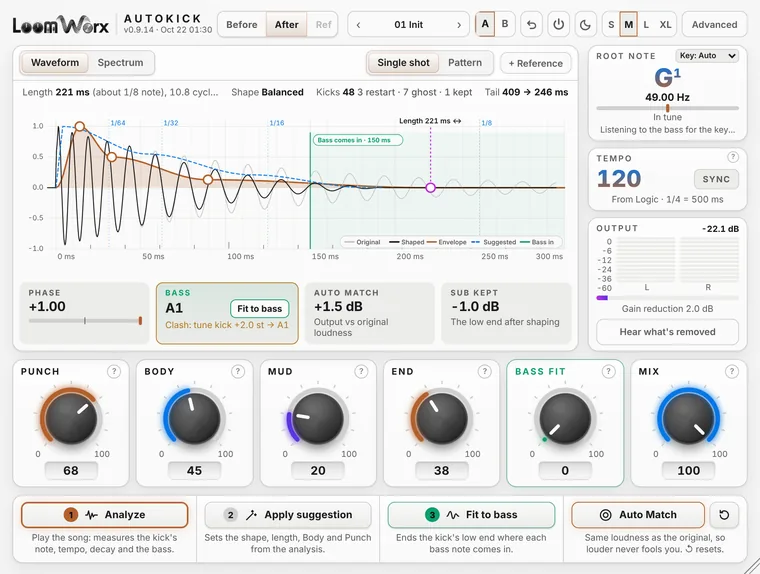This screenshot has height=574, width=760.
Task: Click the Bass Fit knob
Action: coord(565,418)
